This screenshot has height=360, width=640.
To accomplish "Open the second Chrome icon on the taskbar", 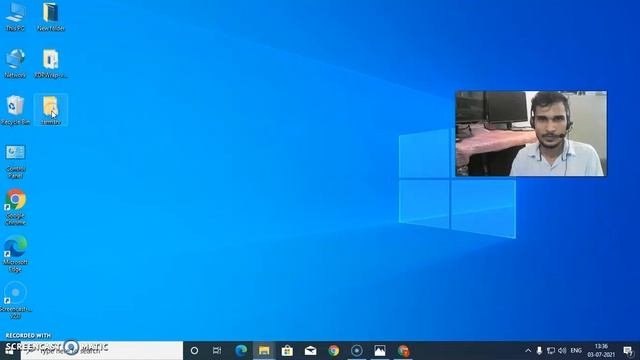I will tap(403, 350).
